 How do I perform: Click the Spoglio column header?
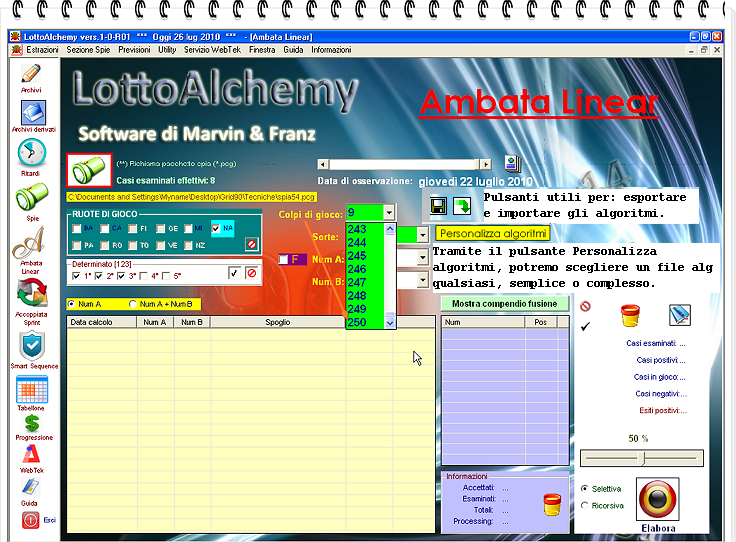(278, 322)
